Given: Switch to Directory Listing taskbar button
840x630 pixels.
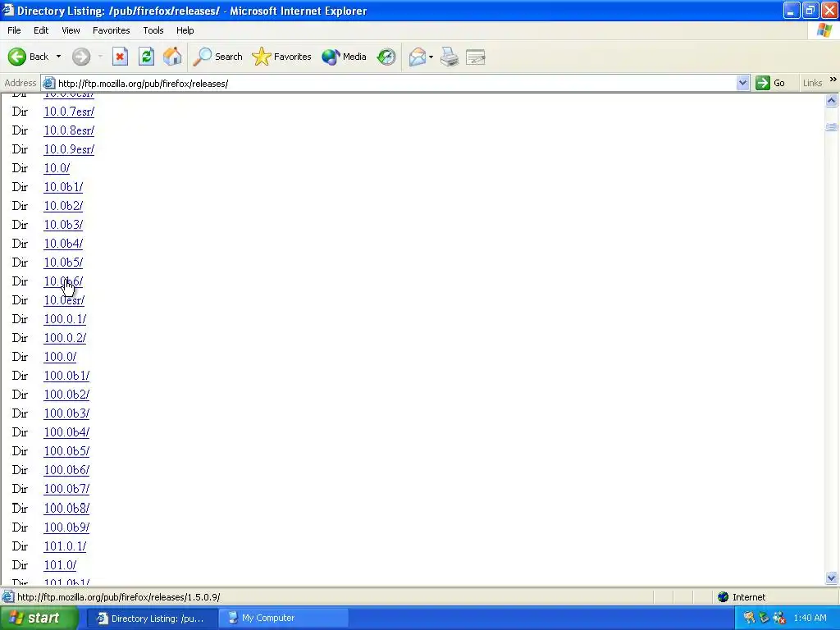Looking at the screenshot, I should [x=152, y=619].
